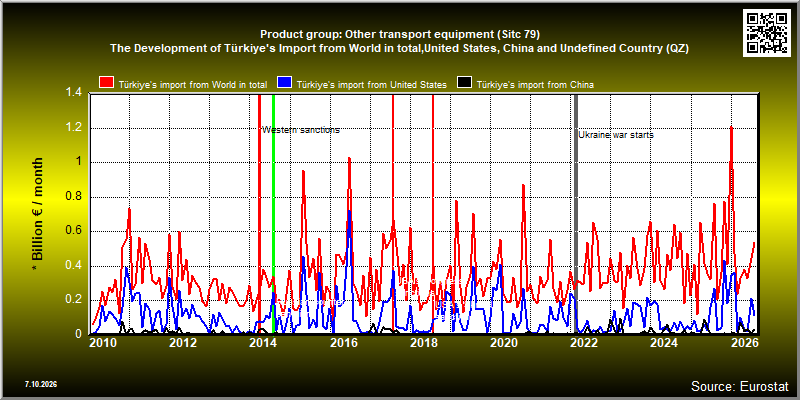This screenshot has height=400, width=800.
Task: Click the x-axis label 2012
Action: click(x=183, y=342)
